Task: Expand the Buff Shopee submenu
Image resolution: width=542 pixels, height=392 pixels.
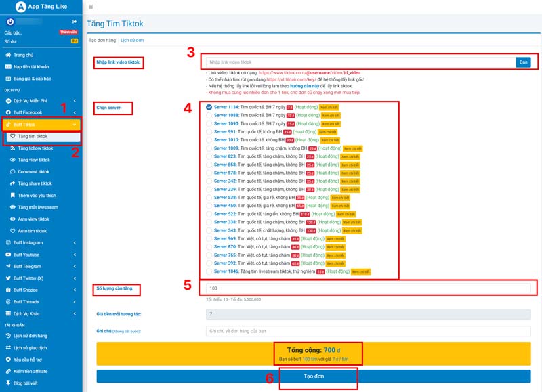Action: tap(75, 290)
